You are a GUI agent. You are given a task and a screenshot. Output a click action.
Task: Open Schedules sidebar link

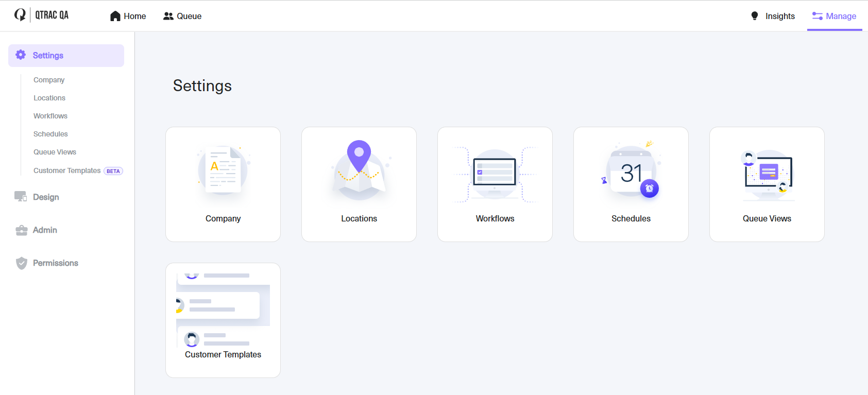coord(50,134)
